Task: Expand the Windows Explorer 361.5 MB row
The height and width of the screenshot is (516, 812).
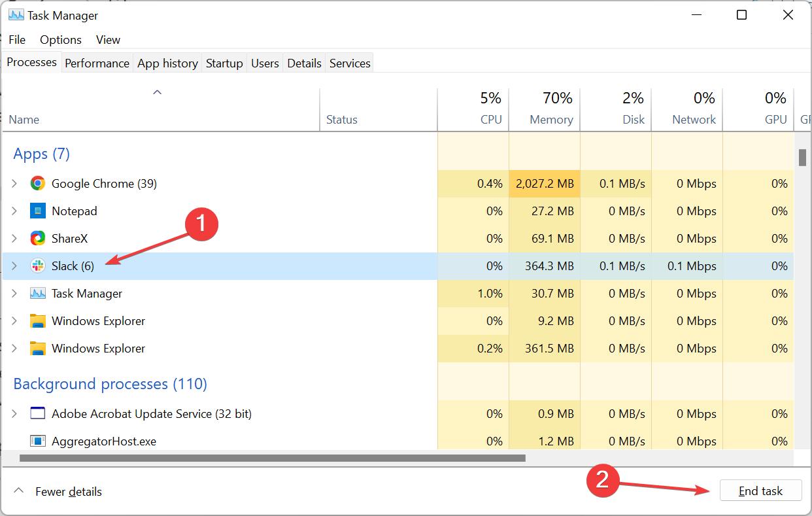Action: [14, 349]
